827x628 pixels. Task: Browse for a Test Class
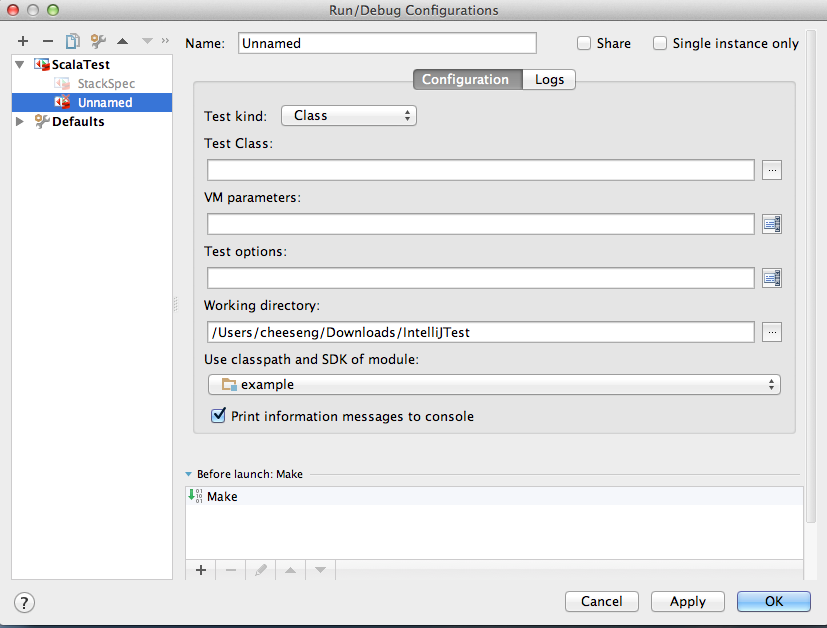pos(771,169)
